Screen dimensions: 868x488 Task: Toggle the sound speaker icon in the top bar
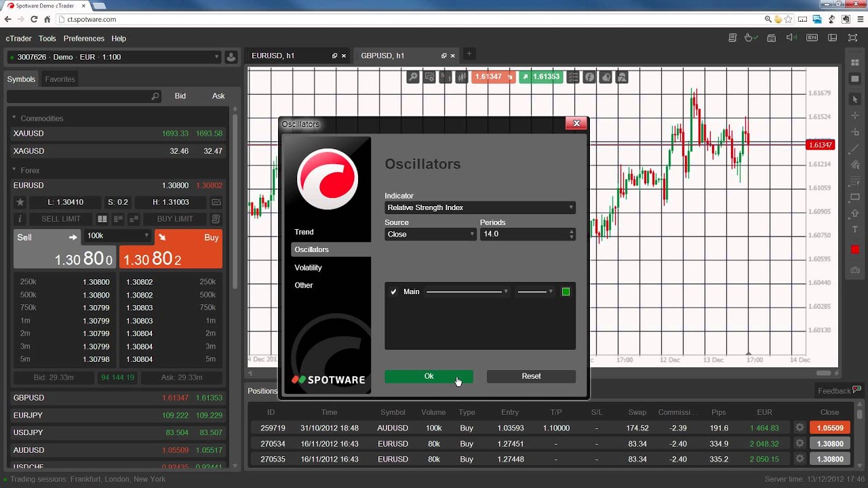pyautogui.click(x=791, y=38)
